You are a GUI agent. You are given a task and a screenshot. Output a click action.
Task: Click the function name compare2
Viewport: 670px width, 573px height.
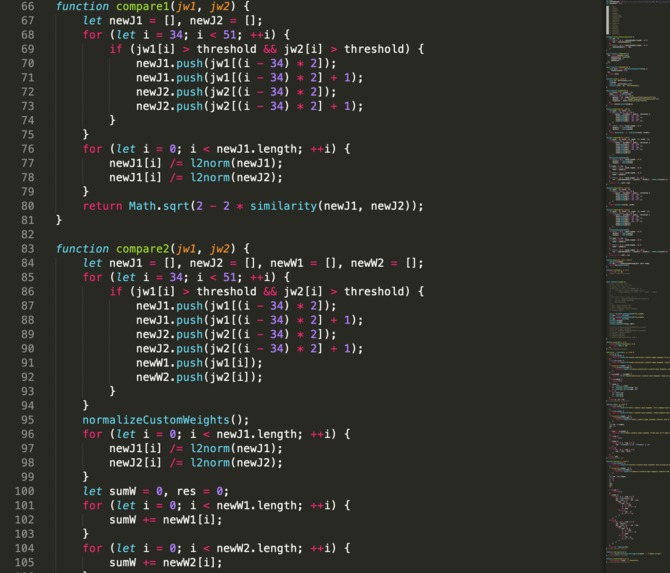tap(142, 249)
